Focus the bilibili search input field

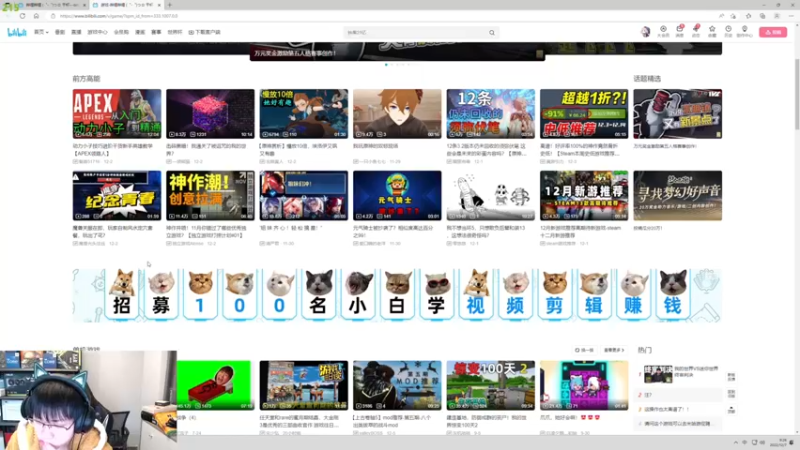click(x=416, y=33)
